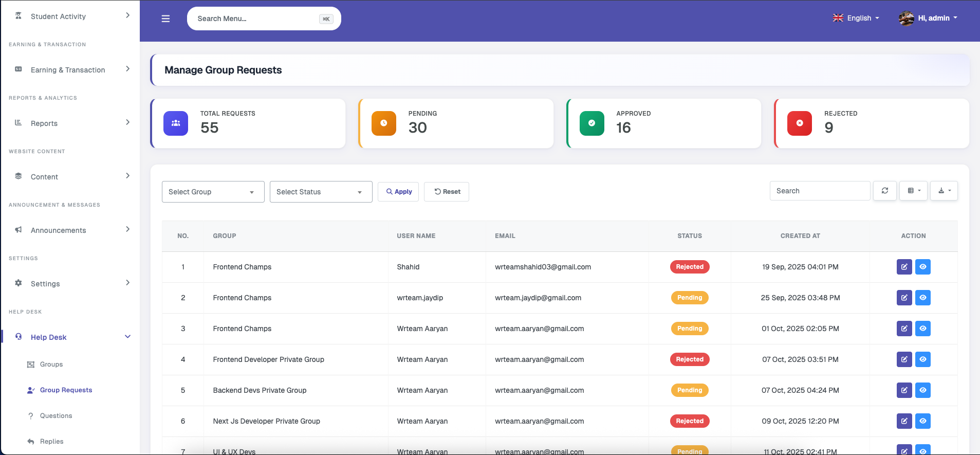The image size is (980, 455).
Task: Open the Hi, admin user menu
Action: pyautogui.click(x=929, y=18)
